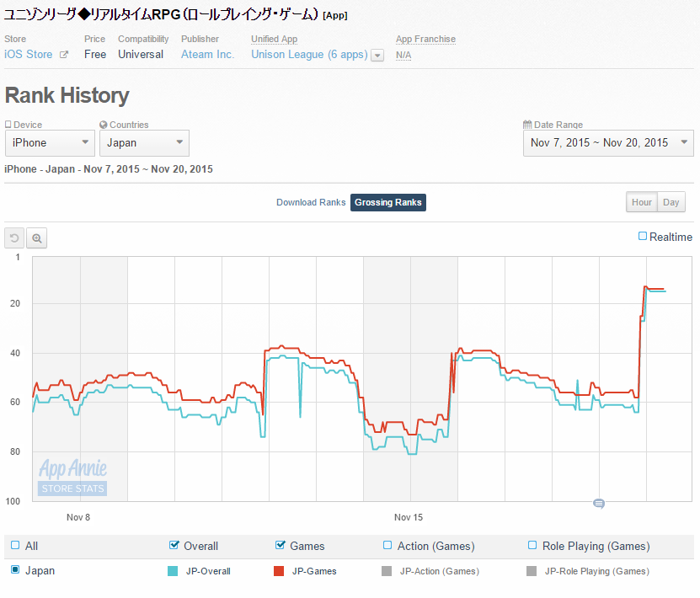This screenshot has width=700, height=598.
Task: Open the iPhone device dropdown
Action: [x=50, y=143]
